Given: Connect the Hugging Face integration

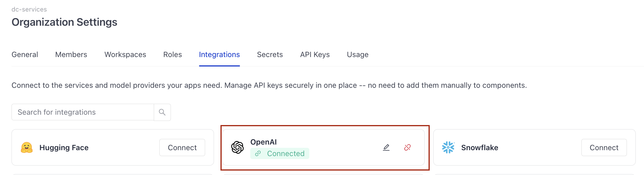Looking at the screenshot, I should pos(182,147).
